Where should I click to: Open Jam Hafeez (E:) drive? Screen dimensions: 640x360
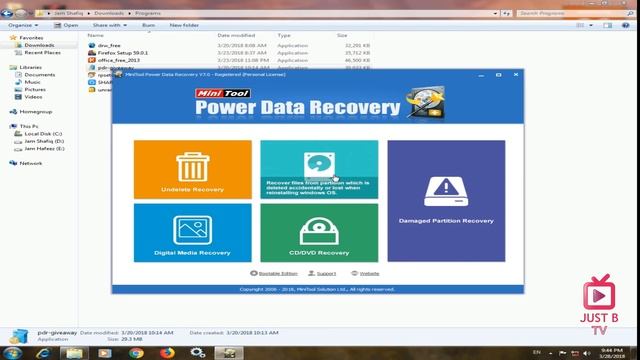(x=44, y=149)
